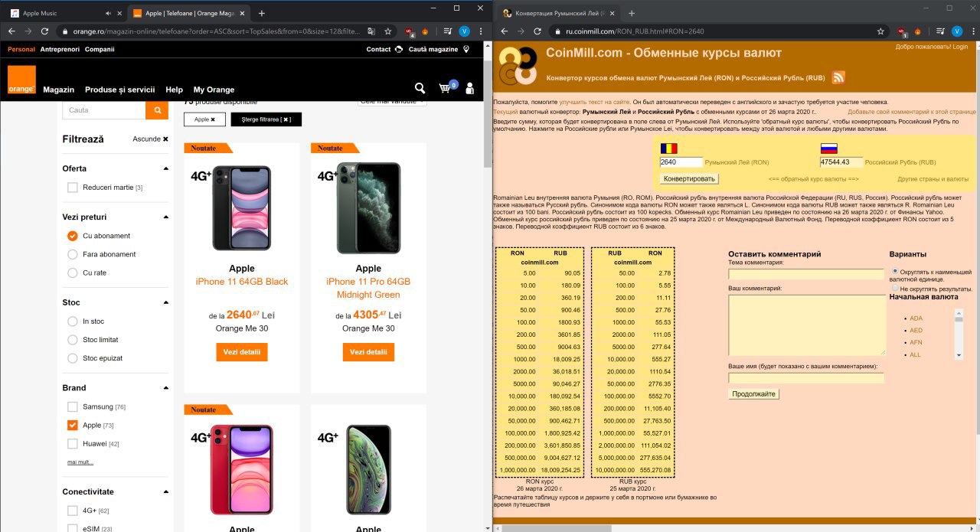Click the Конвертировать button

pyautogui.click(x=689, y=178)
